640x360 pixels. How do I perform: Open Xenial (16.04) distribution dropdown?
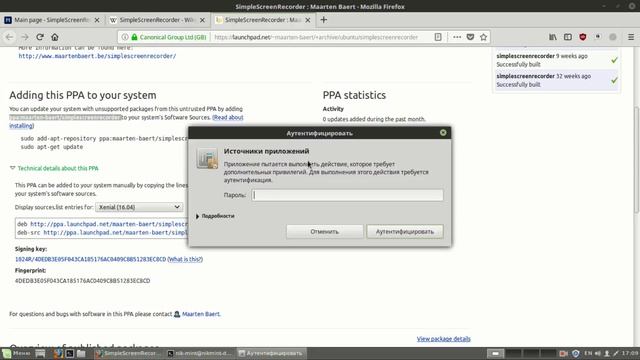(x=139, y=207)
